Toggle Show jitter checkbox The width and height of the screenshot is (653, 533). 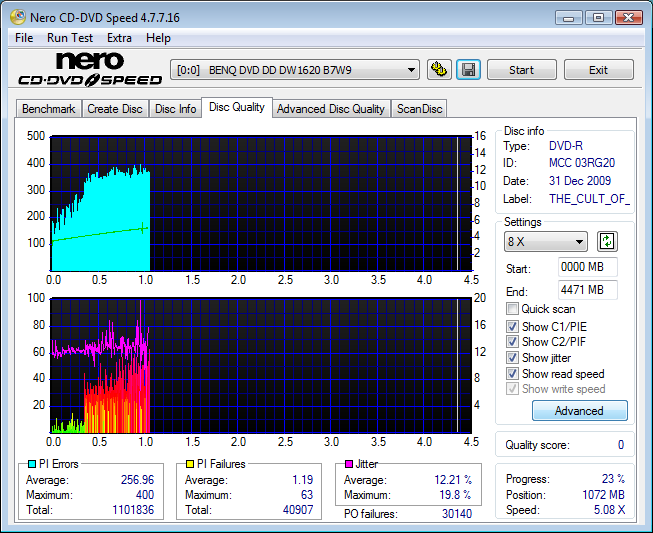513,358
